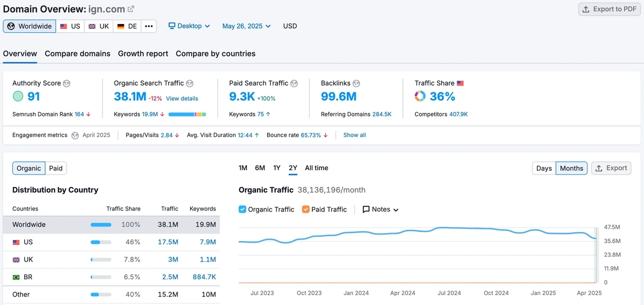Click the globe icon beside Engagement metrics
This screenshot has width=644, height=305.
[x=75, y=135]
